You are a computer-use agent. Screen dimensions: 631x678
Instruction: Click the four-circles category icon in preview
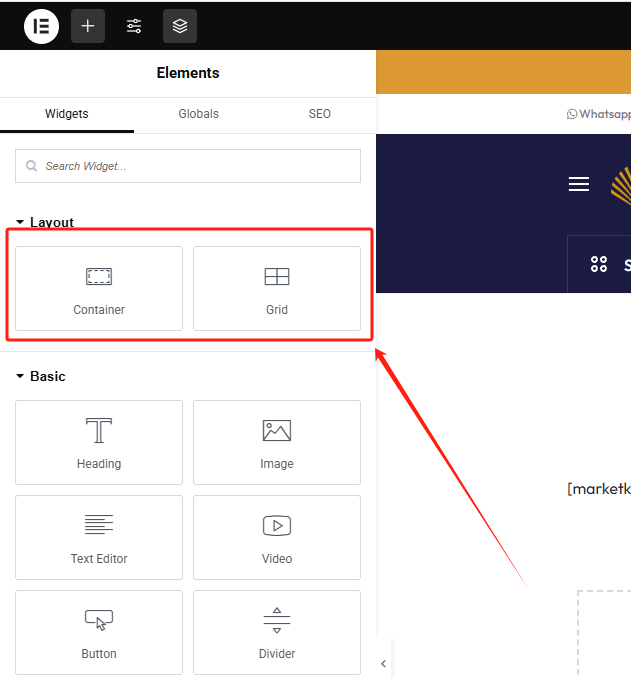point(599,264)
